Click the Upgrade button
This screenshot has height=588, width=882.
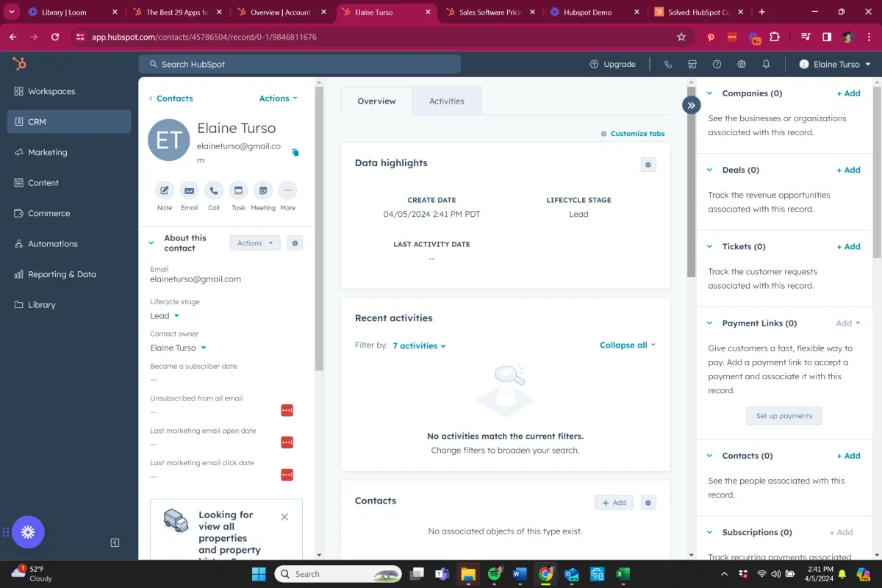click(612, 64)
